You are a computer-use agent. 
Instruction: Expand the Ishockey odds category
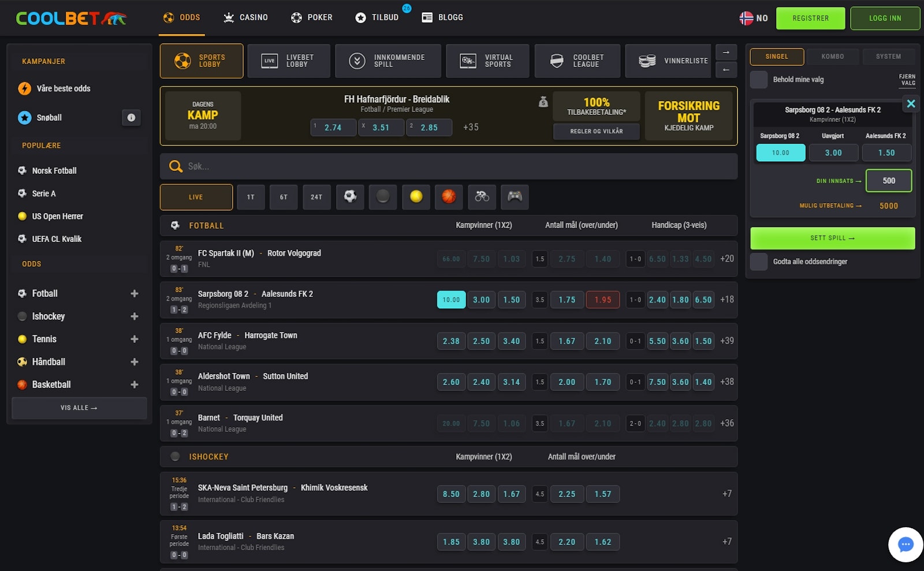pos(134,316)
